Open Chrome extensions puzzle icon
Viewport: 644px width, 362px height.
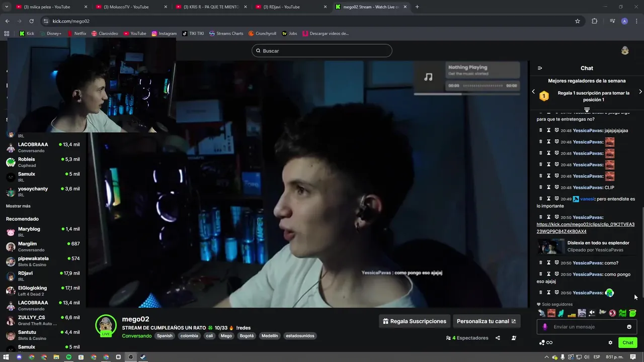594,21
